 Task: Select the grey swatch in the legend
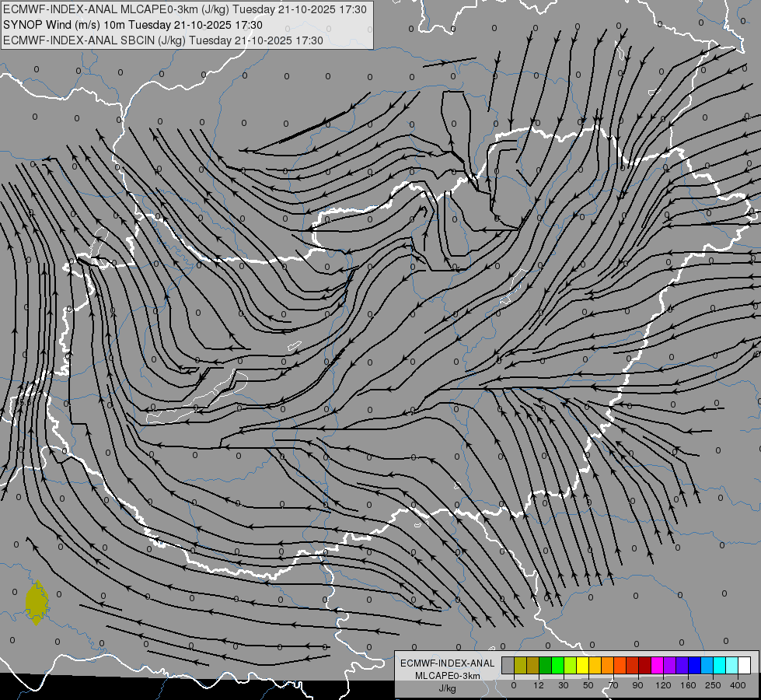click(x=508, y=665)
